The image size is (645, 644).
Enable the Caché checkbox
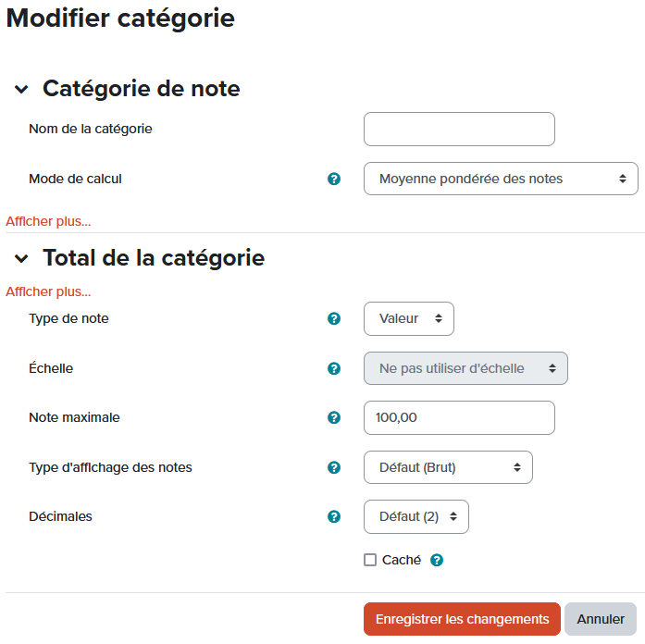click(x=370, y=560)
